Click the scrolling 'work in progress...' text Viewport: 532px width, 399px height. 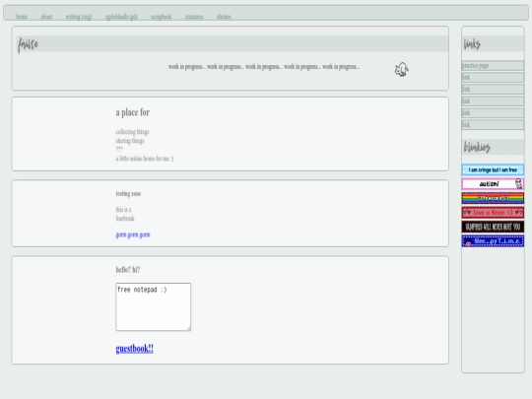(x=264, y=67)
